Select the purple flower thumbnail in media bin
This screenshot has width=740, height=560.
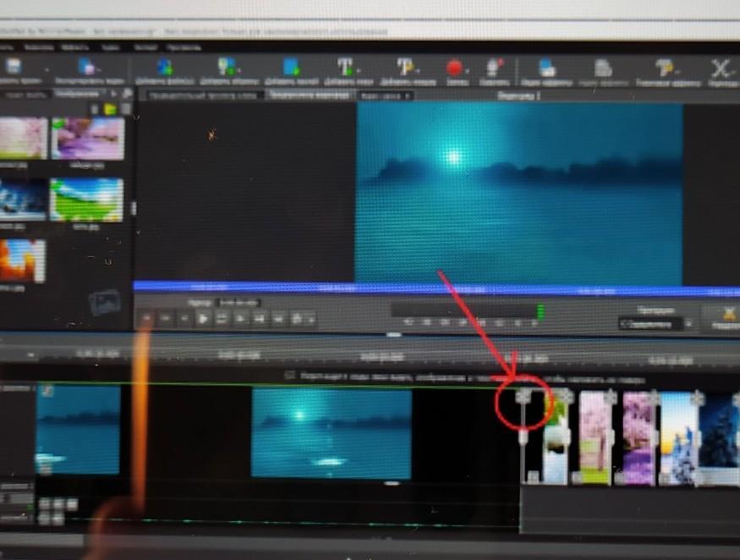click(x=88, y=139)
